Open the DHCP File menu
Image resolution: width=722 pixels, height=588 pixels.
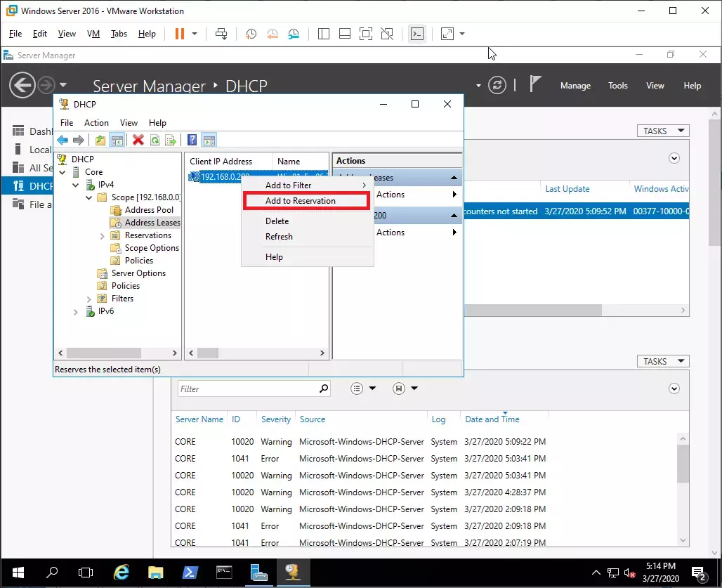[67, 122]
